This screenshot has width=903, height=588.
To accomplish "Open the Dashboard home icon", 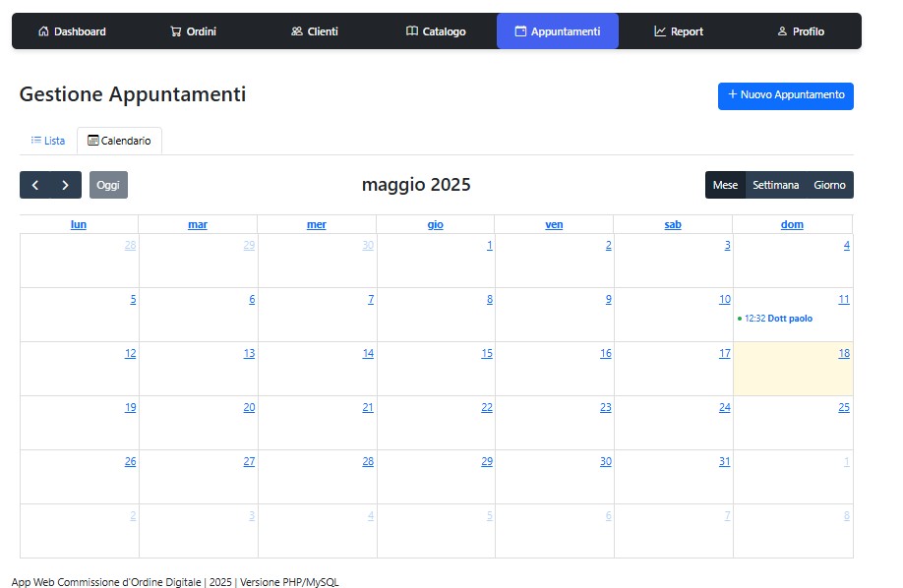I will coord(43,31).
